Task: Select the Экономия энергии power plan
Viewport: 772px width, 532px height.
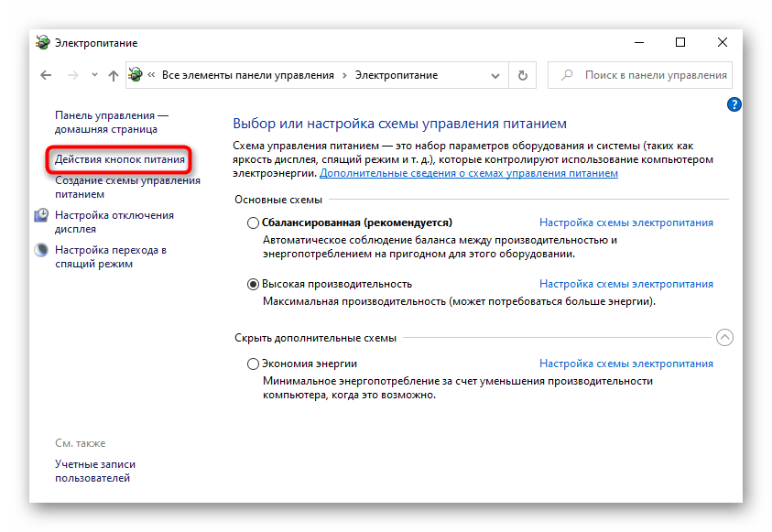Action: click(254, 364)
